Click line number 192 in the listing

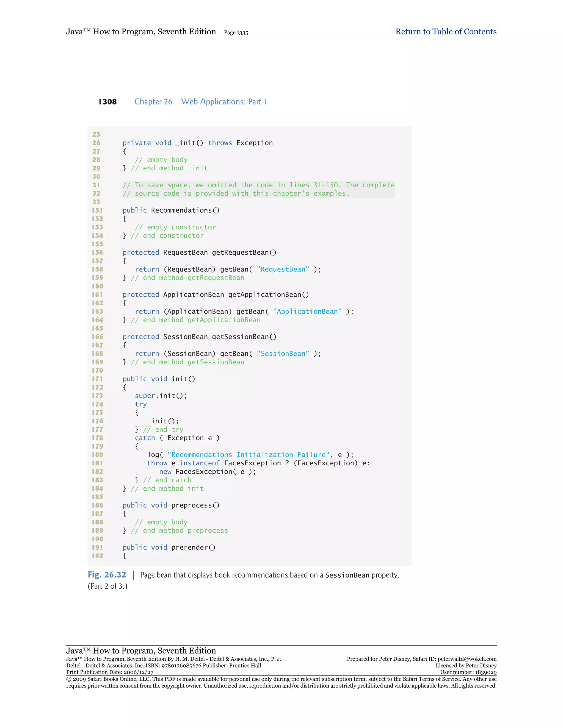[x=97, y=556]
